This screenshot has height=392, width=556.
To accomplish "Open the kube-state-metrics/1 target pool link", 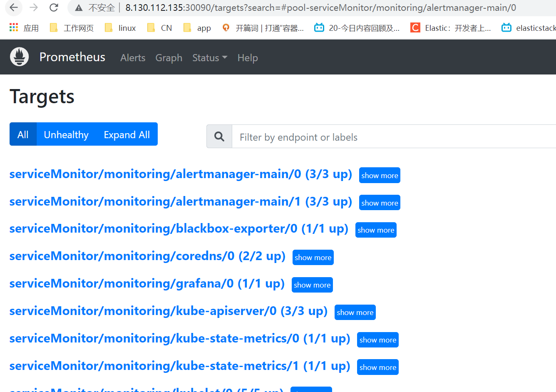I will (180, 366).
